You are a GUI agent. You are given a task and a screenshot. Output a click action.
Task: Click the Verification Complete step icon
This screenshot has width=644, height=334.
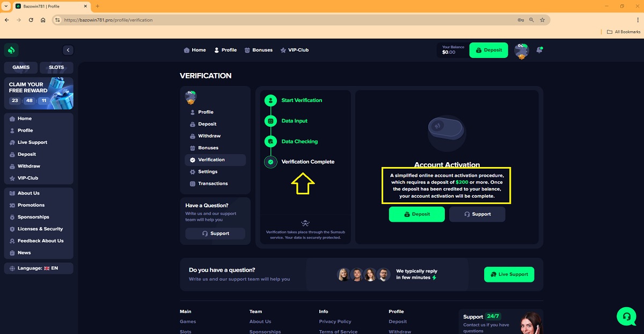pyautogui.click(x=270, y=162)
